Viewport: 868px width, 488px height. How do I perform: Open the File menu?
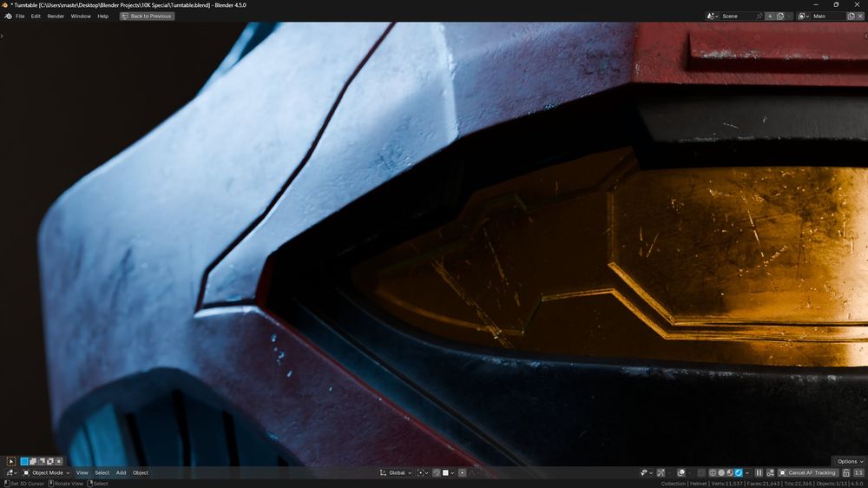[x=20, y=16]
